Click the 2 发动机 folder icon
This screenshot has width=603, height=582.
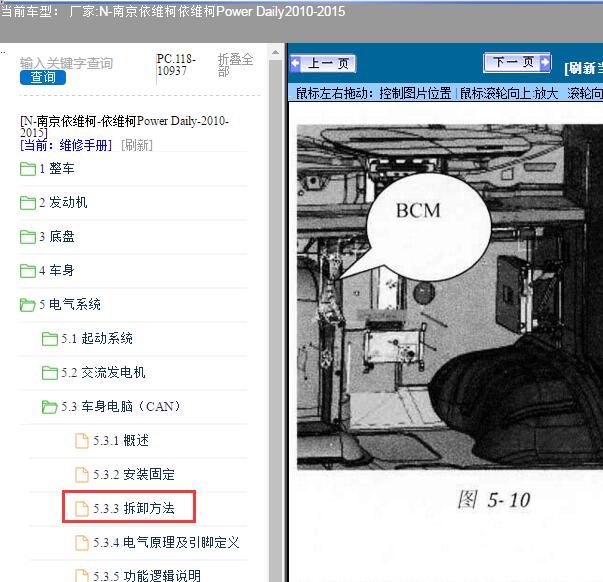tap(28, 203)
